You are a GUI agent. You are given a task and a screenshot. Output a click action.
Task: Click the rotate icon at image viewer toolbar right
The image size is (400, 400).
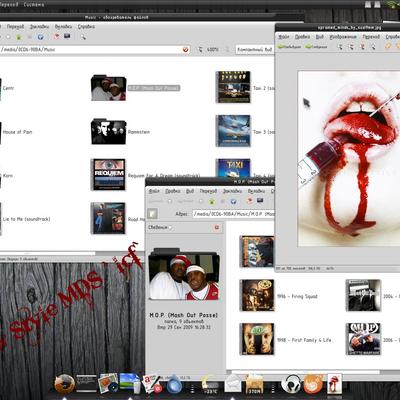(388, 46)
